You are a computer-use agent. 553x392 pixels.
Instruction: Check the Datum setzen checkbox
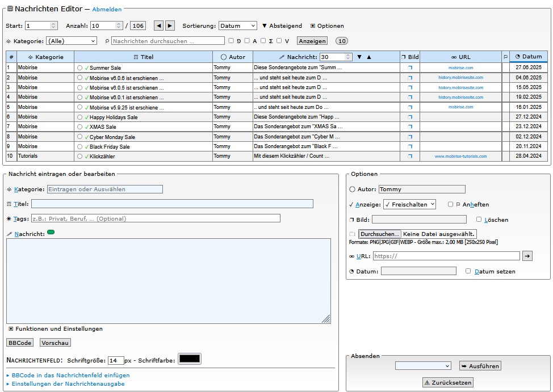468,271
